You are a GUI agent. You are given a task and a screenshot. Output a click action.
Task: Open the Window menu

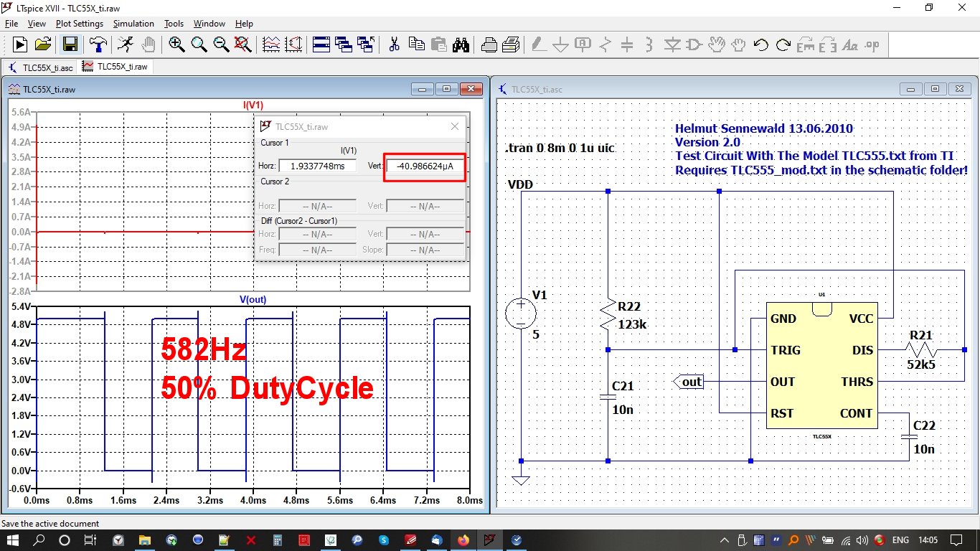pos(209,24)
